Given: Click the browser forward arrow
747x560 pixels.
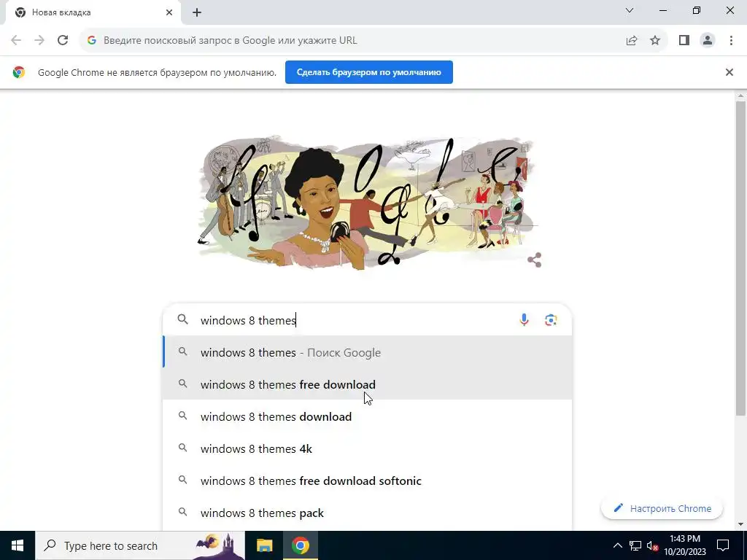Looking at the screenshot, I should [39, 41].
